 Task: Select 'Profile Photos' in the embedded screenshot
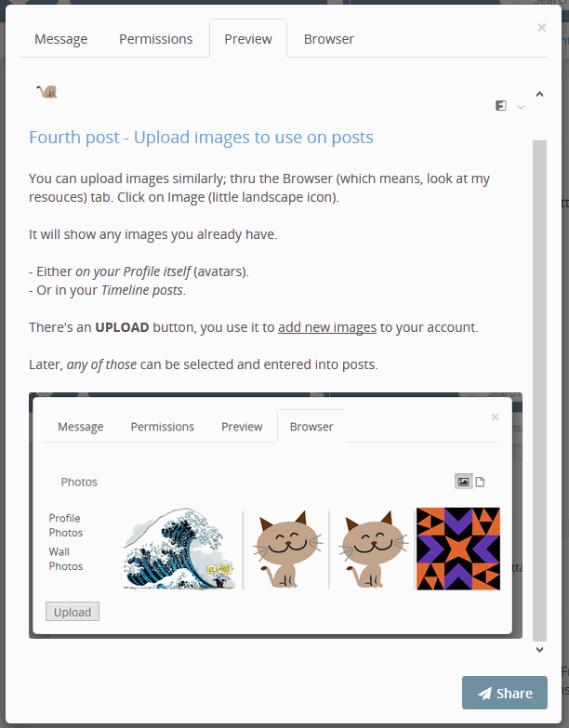(x=65, y=525)
